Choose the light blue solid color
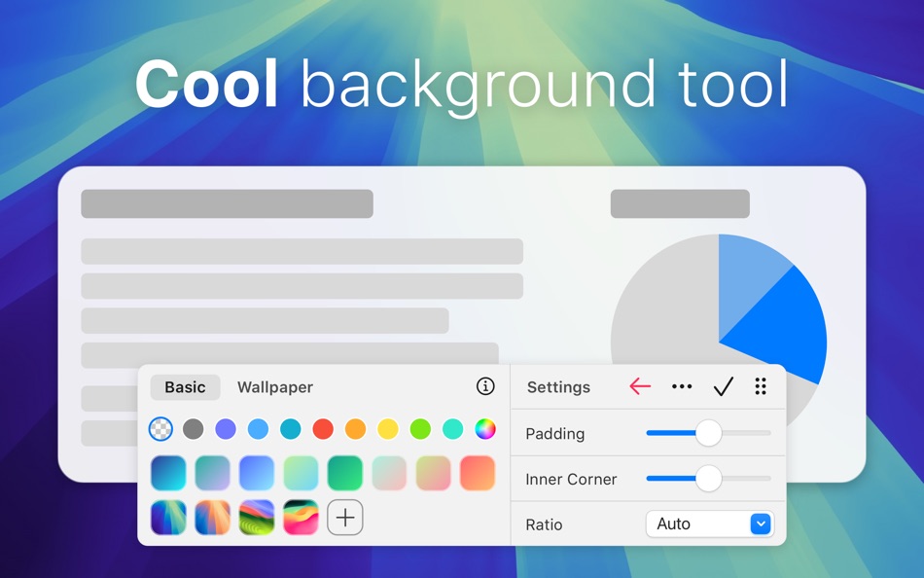Screen dimensions: 924x578 tap(258, 429)
